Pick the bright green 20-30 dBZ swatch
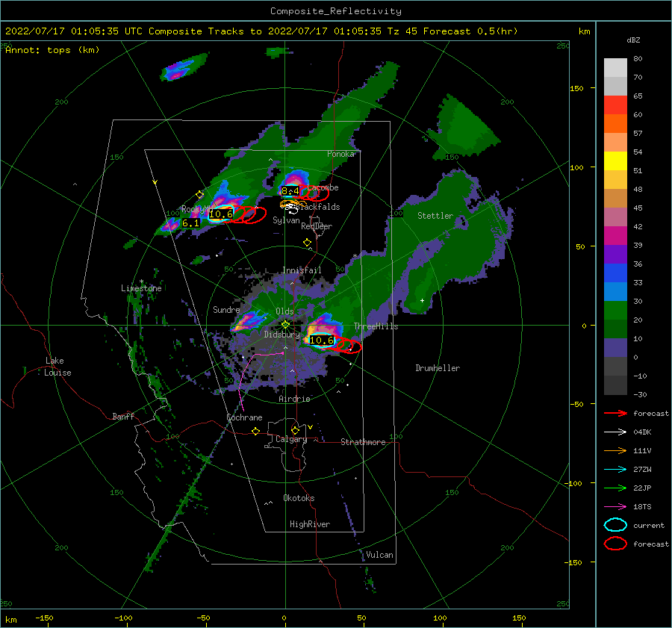 (x=615, y=311)
